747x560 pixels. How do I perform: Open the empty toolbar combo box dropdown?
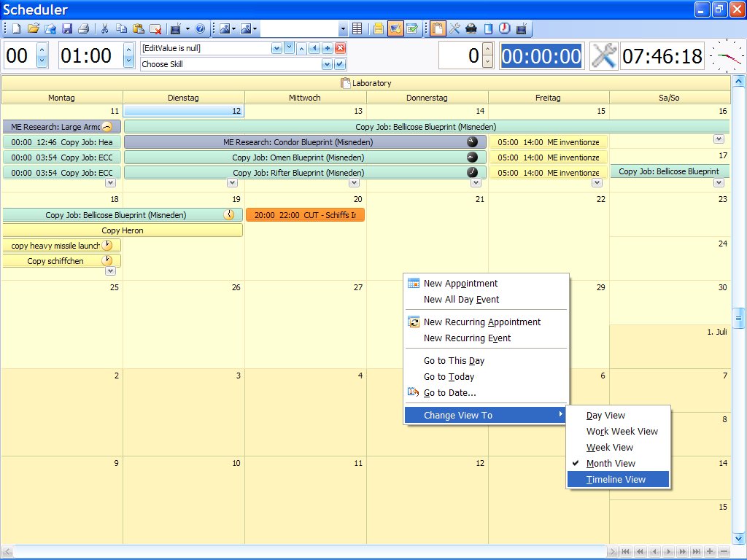pyautogui.click(x=343, y=29)
